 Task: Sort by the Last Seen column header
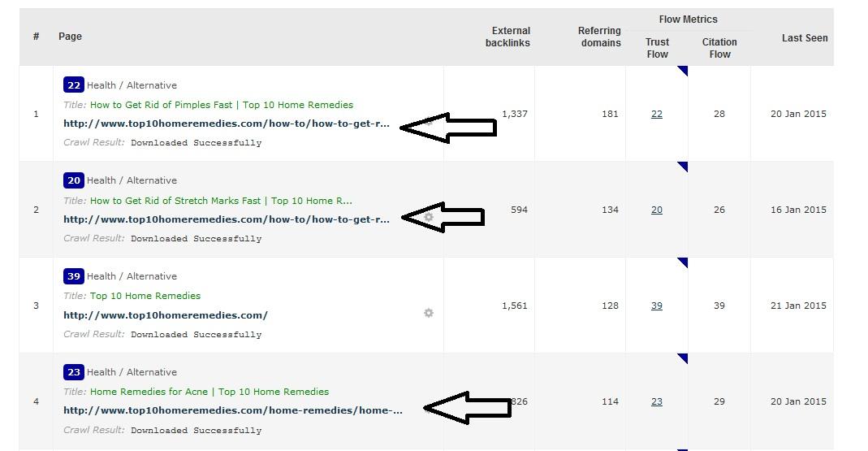[x=804, y=37]
